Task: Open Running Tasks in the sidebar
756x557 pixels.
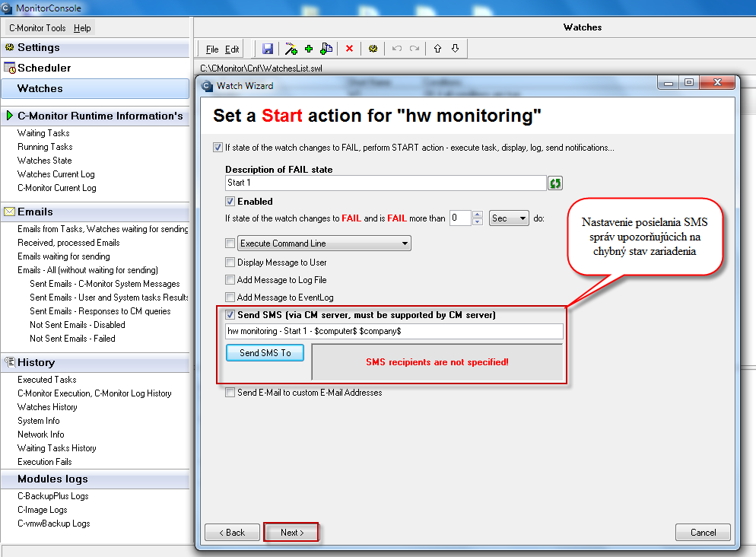Action: click(x=45, y=147)
